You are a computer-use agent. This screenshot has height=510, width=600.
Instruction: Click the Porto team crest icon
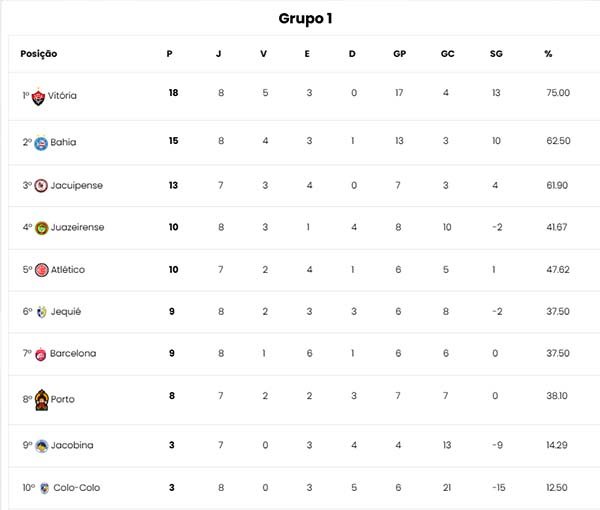tap(42, 400)
